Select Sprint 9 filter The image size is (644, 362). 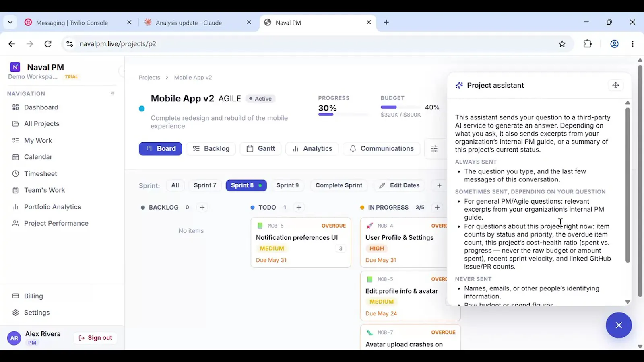tap(287, 185)
